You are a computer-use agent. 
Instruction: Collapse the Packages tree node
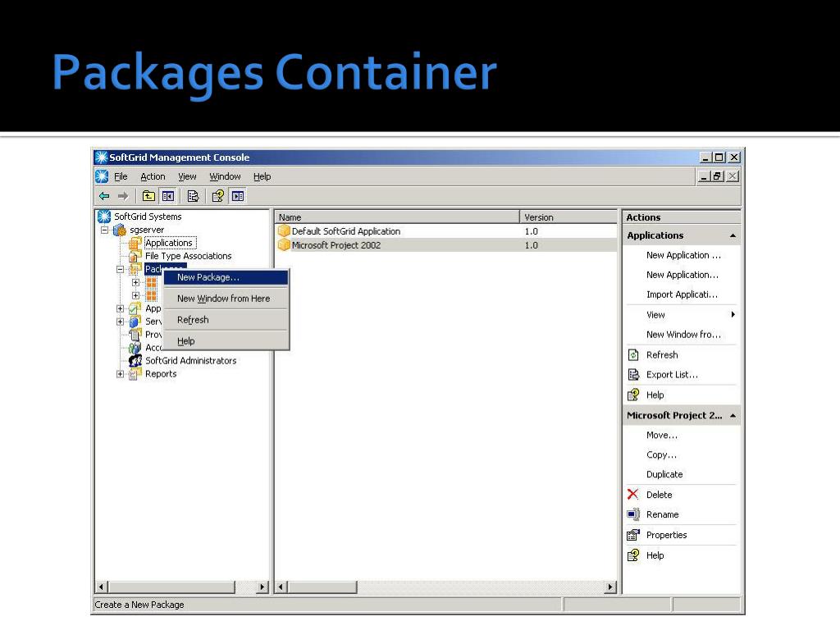120,269
